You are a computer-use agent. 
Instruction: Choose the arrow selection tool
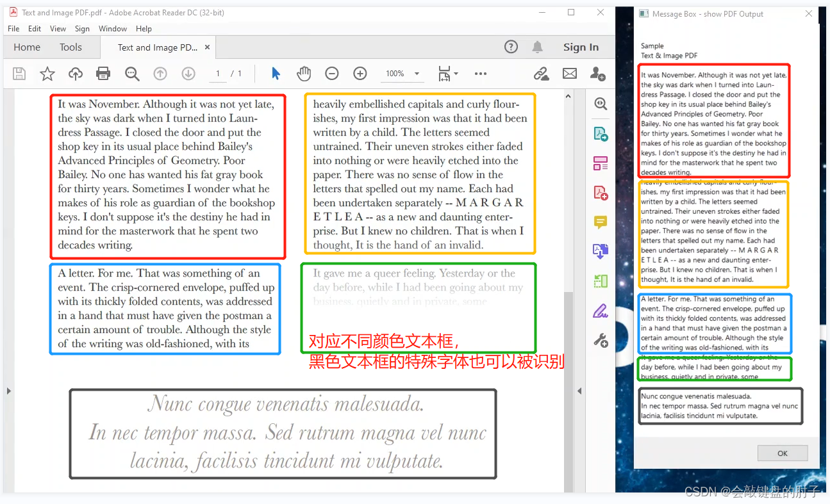[276, 74]
